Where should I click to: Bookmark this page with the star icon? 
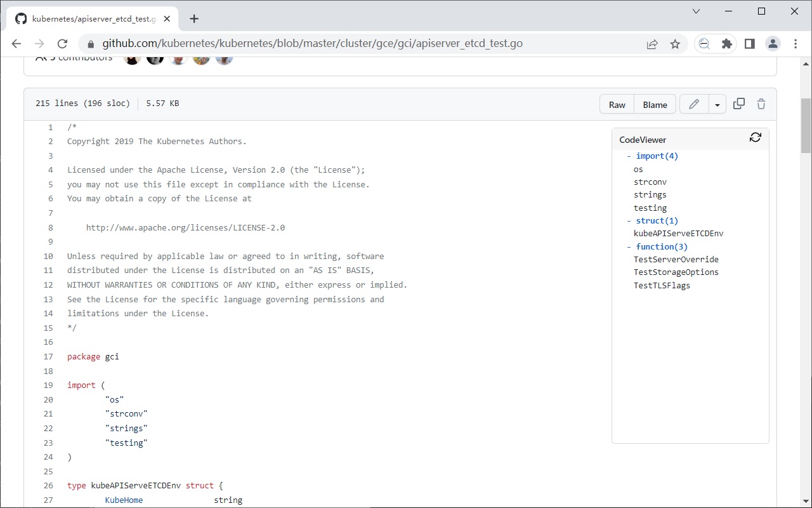click(x=675, y=43)
